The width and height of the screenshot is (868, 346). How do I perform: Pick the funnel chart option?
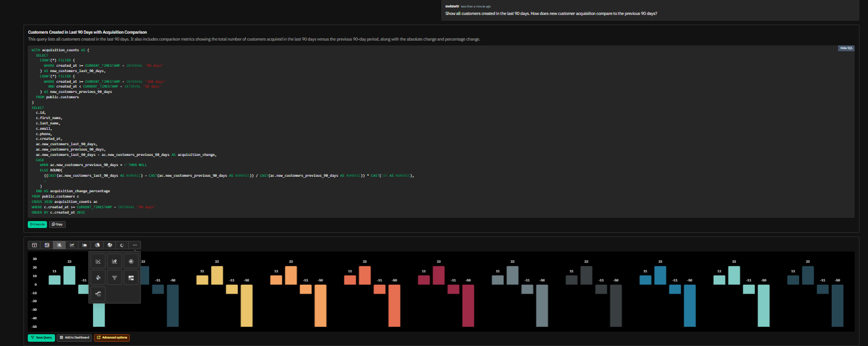[114, 278]
